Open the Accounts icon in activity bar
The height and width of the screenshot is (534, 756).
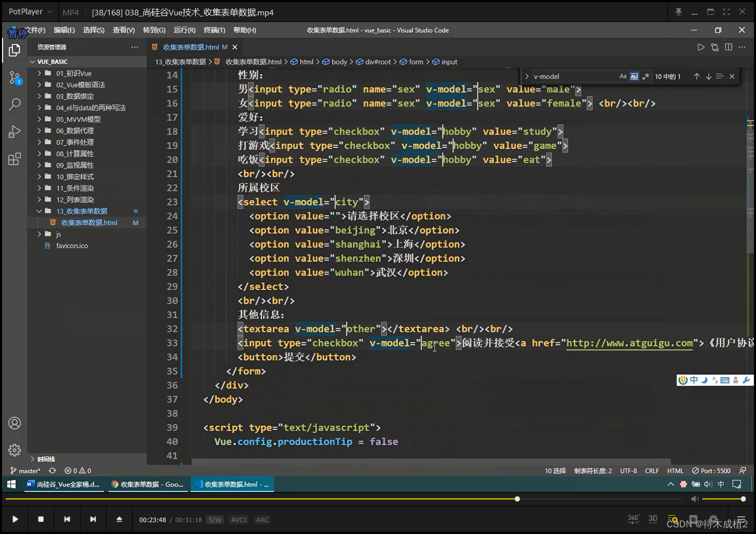(x=14, y=423)
